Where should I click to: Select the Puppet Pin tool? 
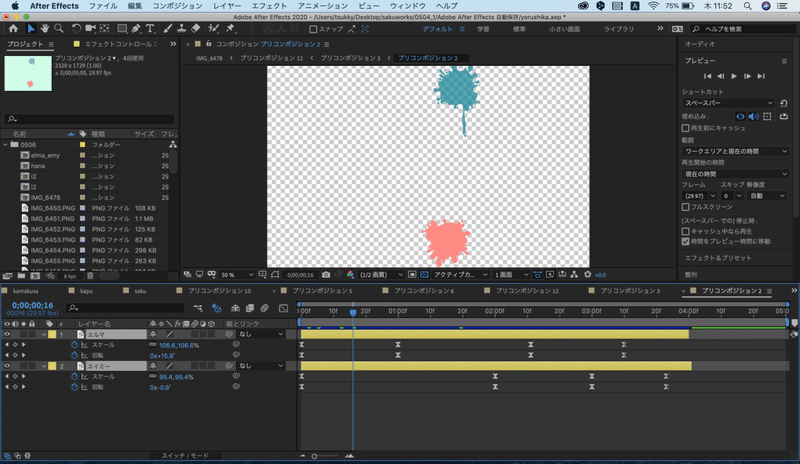pyautogui.click(x=230, y=29)
